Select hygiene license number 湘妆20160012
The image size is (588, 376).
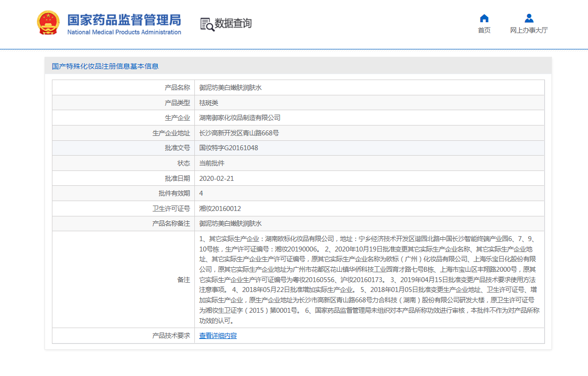[220, 209]
